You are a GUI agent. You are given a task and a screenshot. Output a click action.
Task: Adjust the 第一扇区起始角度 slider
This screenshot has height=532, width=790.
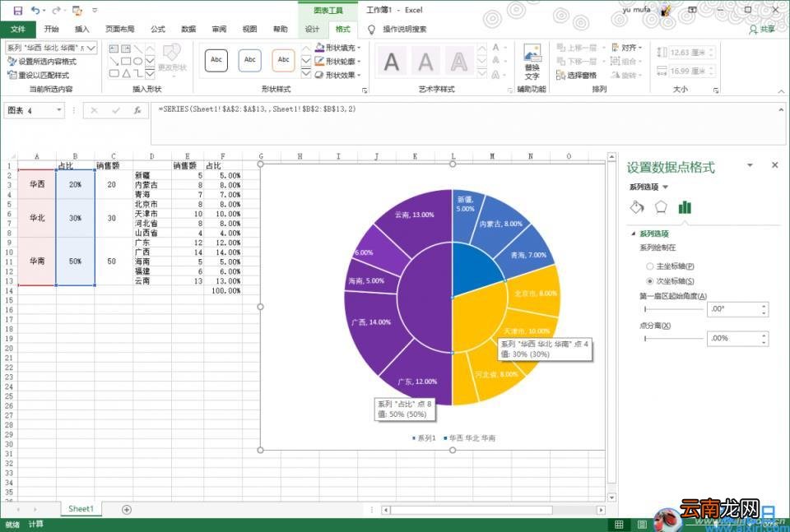(x=674, y=309)
